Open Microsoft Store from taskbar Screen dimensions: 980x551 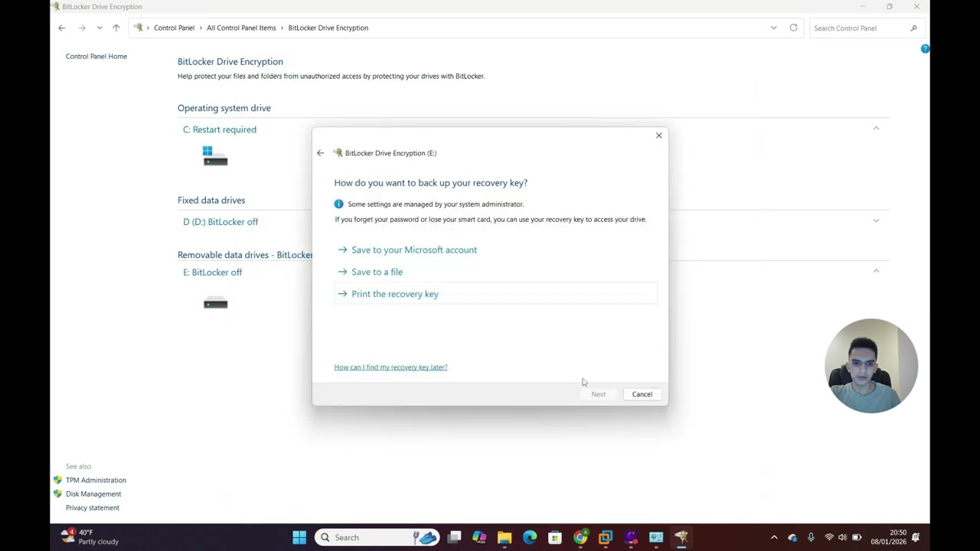(555, 537)
